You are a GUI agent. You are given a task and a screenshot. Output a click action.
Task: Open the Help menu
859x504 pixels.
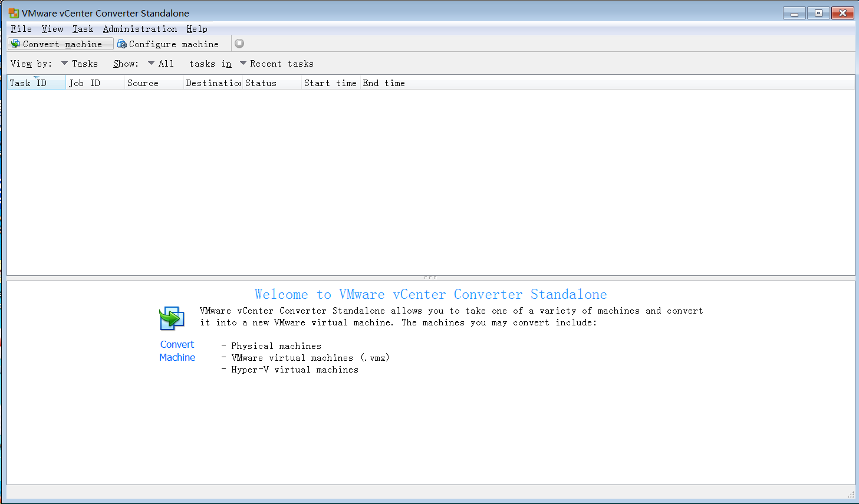[x=197, y=29]
